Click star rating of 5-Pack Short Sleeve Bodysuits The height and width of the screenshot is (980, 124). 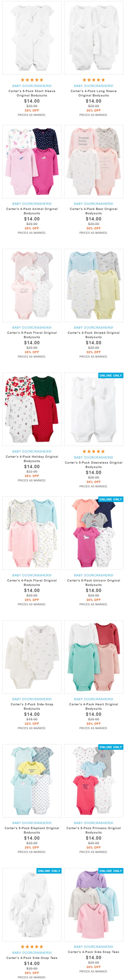pyautogui.click(x=32, y=80)
